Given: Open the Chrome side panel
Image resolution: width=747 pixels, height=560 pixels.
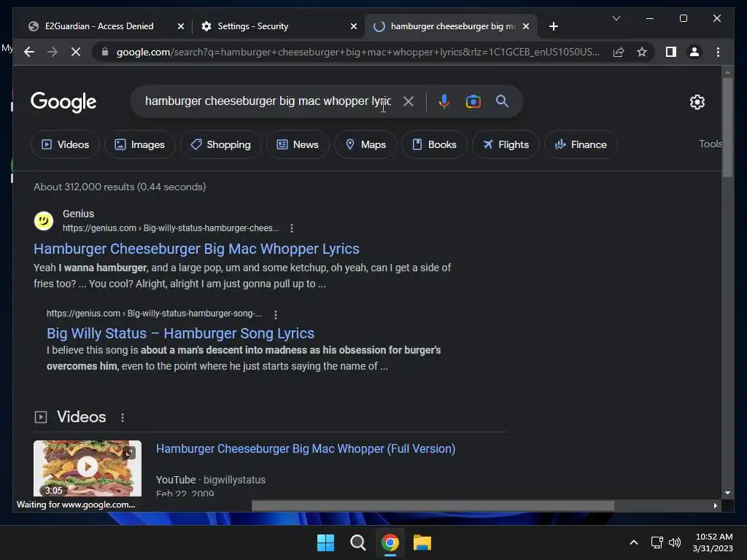Looking at the screenshot, I should coord(671,52).
